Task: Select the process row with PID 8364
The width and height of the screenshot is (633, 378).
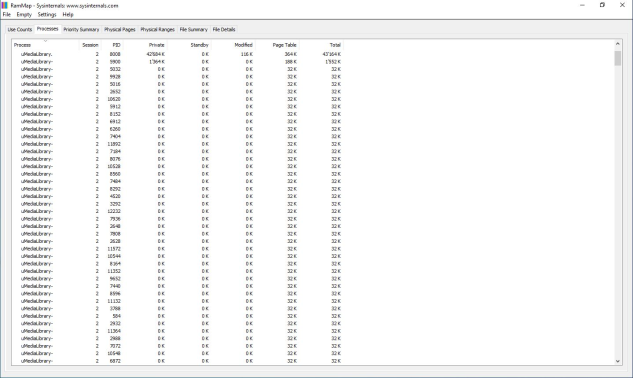Action: pos(178,263)
